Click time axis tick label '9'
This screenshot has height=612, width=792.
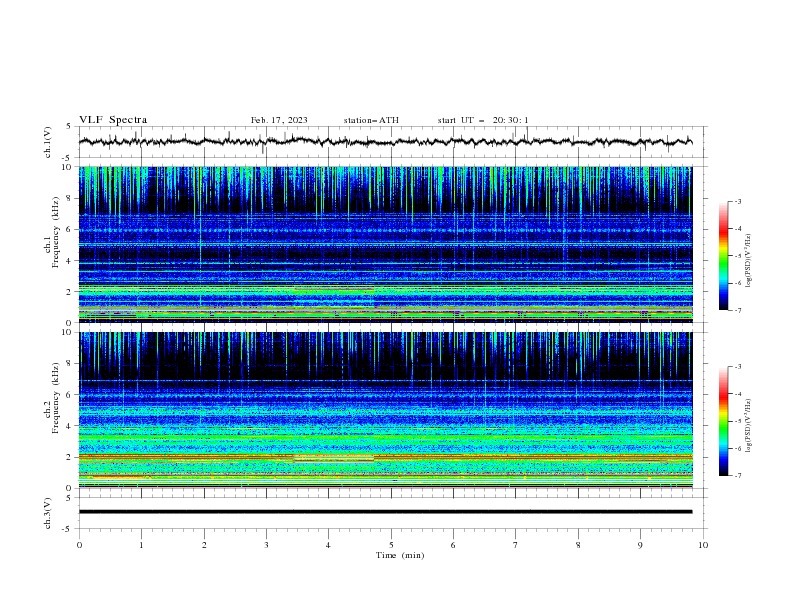(x=640, y=545)
